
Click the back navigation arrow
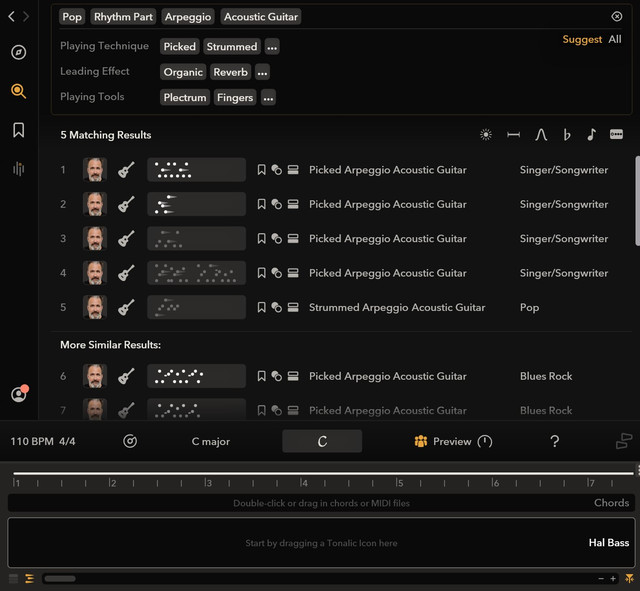pyautogui.click(x=11, y=16)
